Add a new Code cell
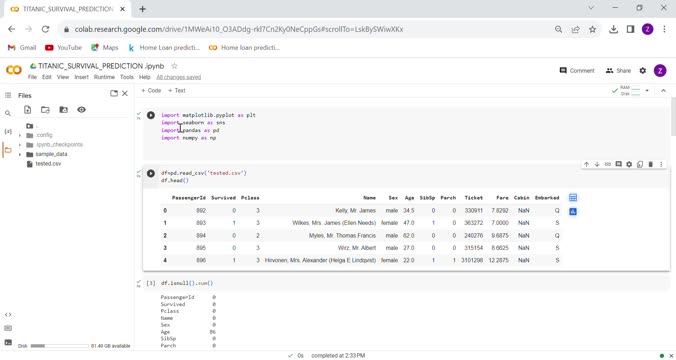 tap(151, 91)
